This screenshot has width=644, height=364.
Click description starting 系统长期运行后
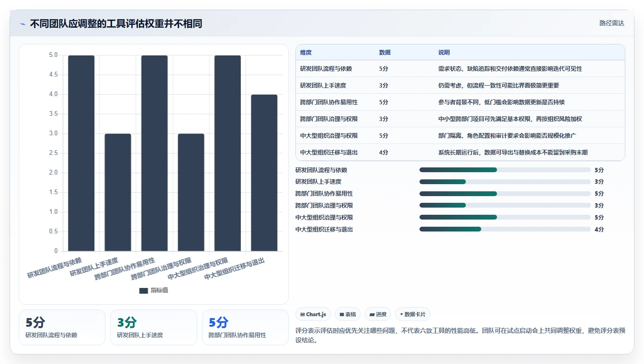pyautogui.click(x=513, y=153)
